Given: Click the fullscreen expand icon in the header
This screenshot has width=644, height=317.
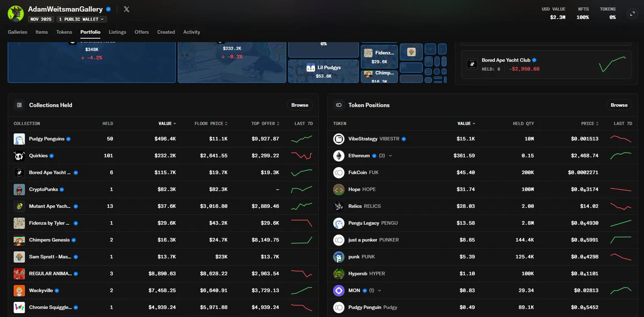Looking at the screenshot, I should click(631, 13).
